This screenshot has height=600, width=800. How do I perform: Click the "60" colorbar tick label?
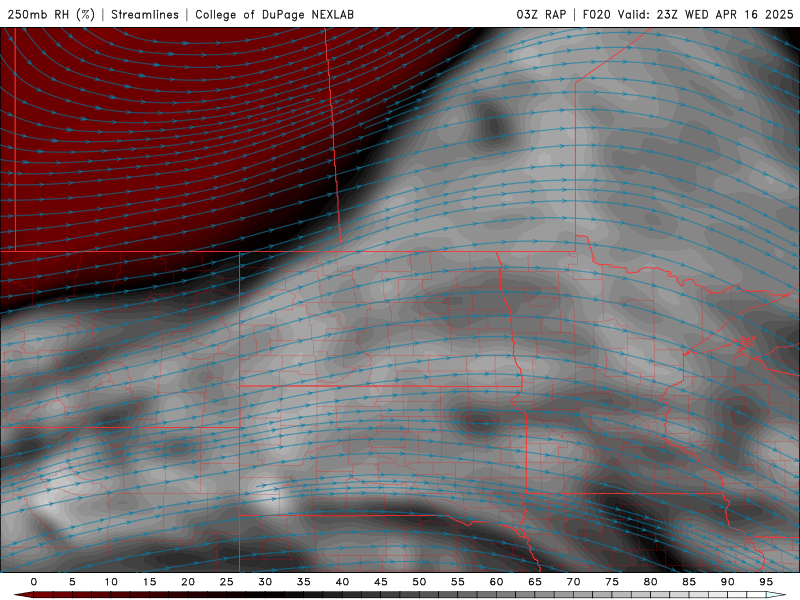496,582
